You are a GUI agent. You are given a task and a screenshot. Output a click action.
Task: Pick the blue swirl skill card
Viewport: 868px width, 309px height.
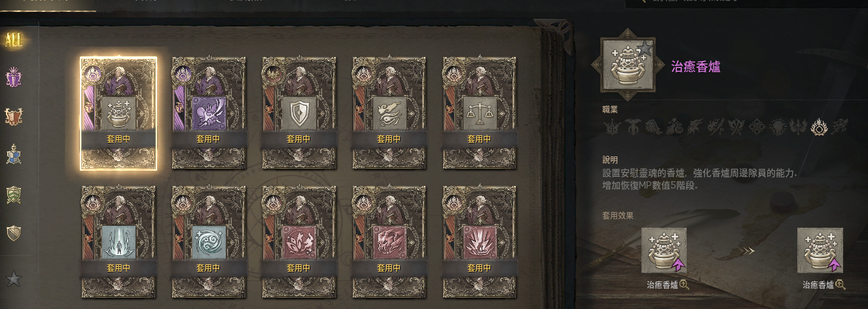click(x=209, y=242)
